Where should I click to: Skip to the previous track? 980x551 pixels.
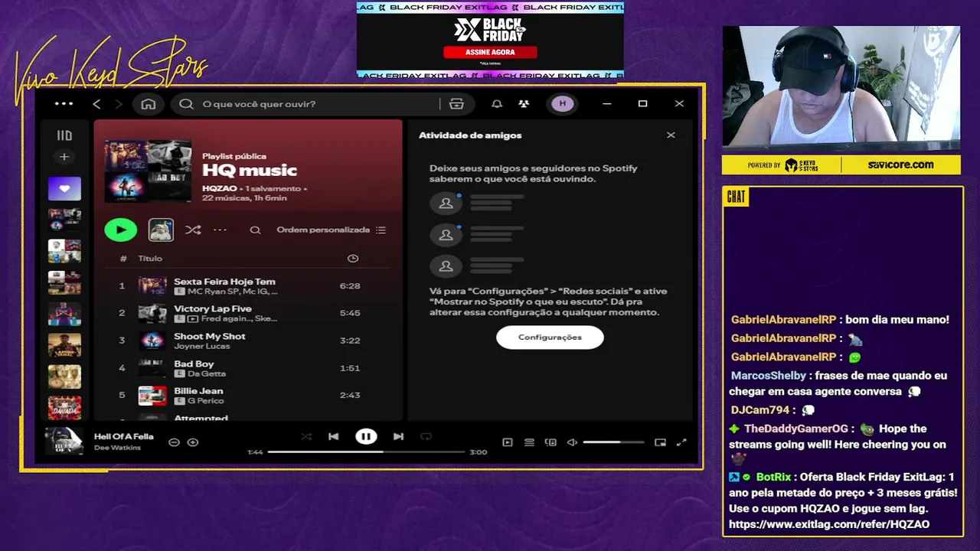pyautogui.click(x=333, y=437)
